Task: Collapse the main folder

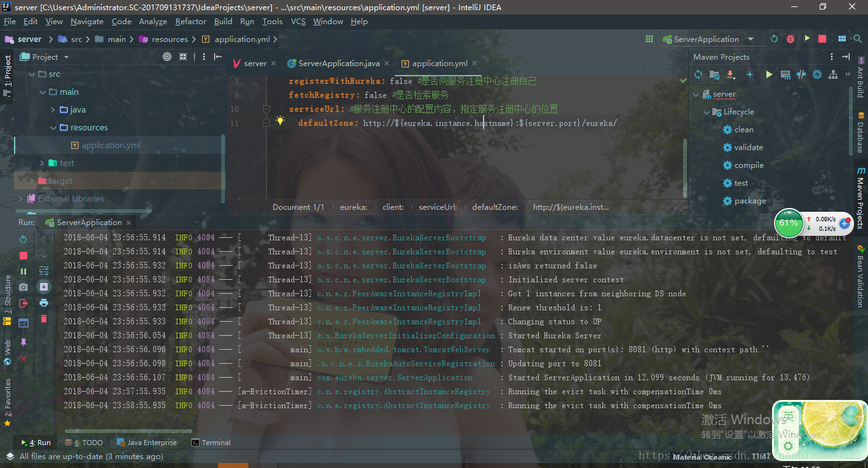Action: (43, 92)
